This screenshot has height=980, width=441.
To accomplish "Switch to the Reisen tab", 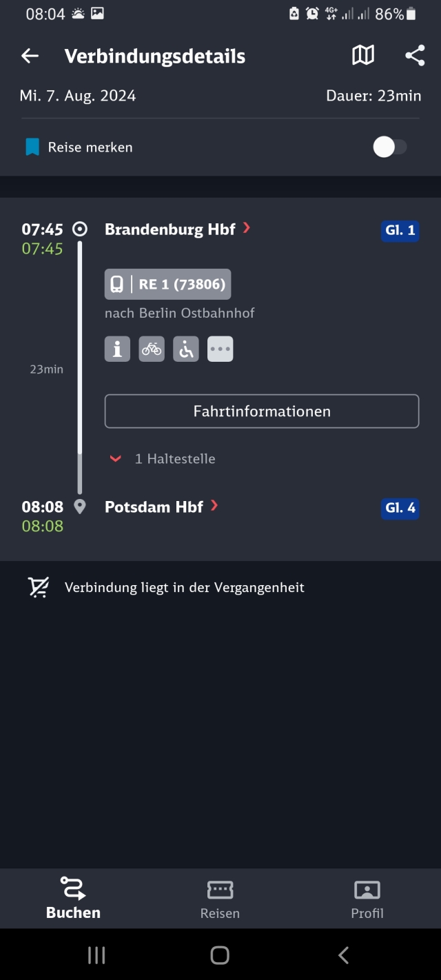I will coord(220,899).
